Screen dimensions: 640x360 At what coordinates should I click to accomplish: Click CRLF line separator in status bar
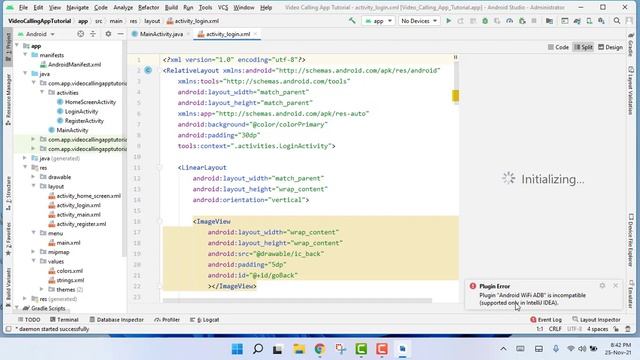pyautogui.click(x=555, y=329)
